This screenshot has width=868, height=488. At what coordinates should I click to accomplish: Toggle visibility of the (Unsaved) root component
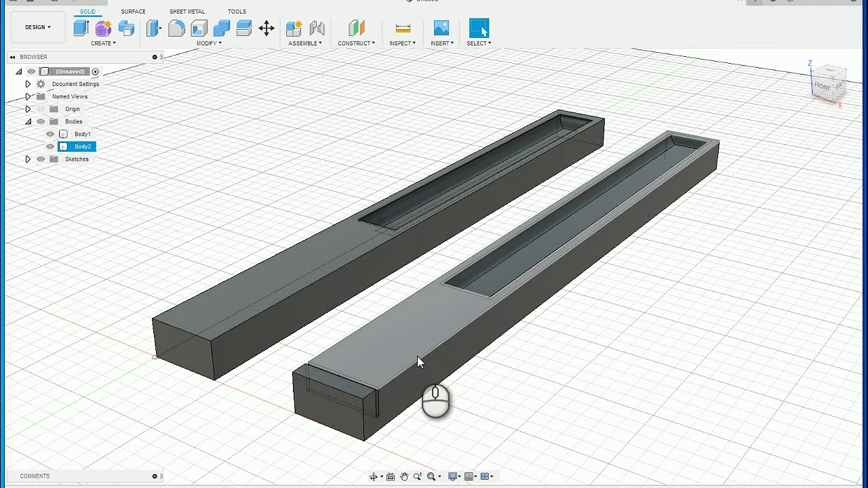coord(31,72)
